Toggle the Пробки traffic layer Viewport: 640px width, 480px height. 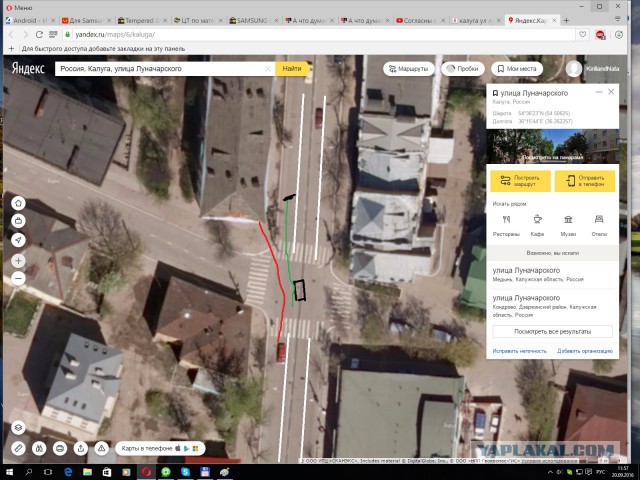(x=463, y=69)
